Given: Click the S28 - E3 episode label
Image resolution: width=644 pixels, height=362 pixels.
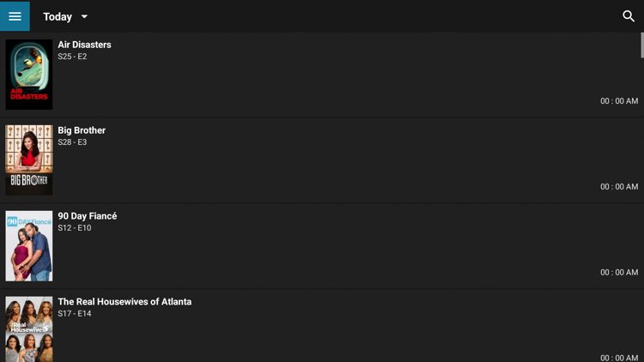Looking at the screenshot, I should 72,142.
